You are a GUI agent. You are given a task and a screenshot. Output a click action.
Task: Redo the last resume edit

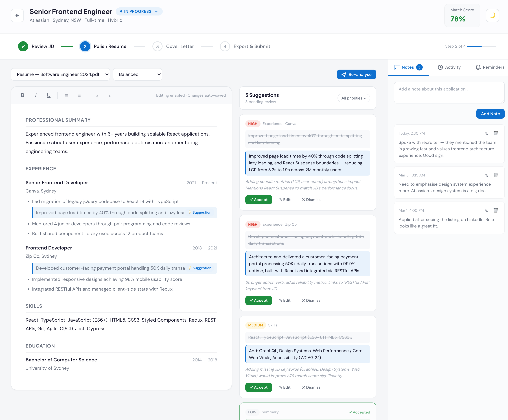(110, 95)
